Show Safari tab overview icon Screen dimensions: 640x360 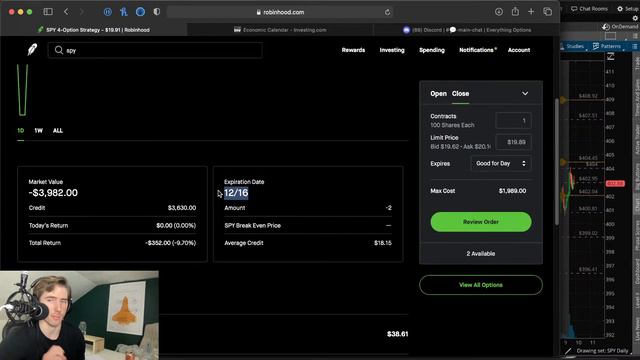click(x=548, y=12)
